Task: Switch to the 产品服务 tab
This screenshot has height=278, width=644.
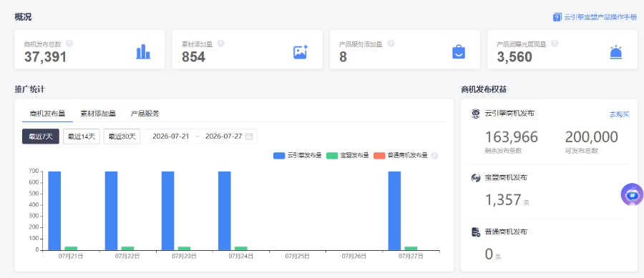Action: [x=145, y=114]
